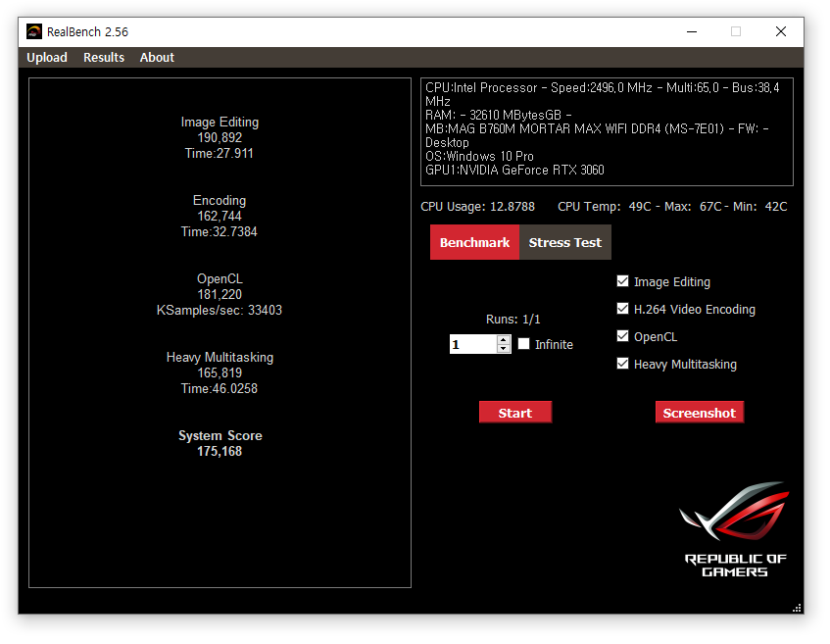Uncheck the Heavy Multitasking checkbox

click(x=622, y=364)
